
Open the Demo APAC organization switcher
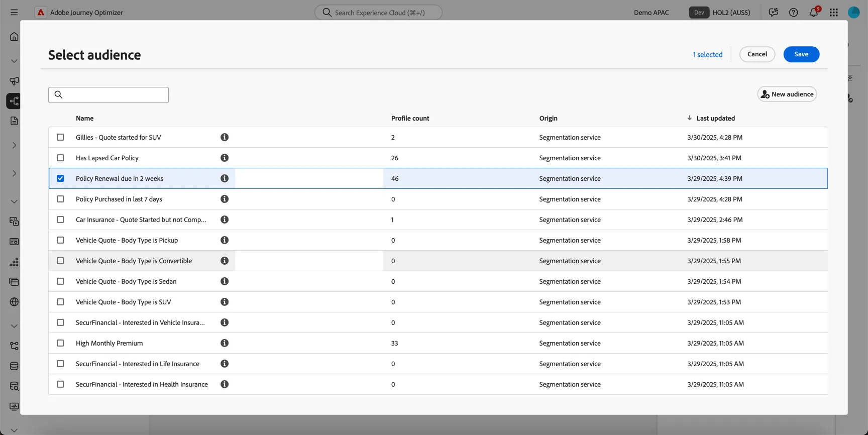pyautogui.click(x=651, y=13)
